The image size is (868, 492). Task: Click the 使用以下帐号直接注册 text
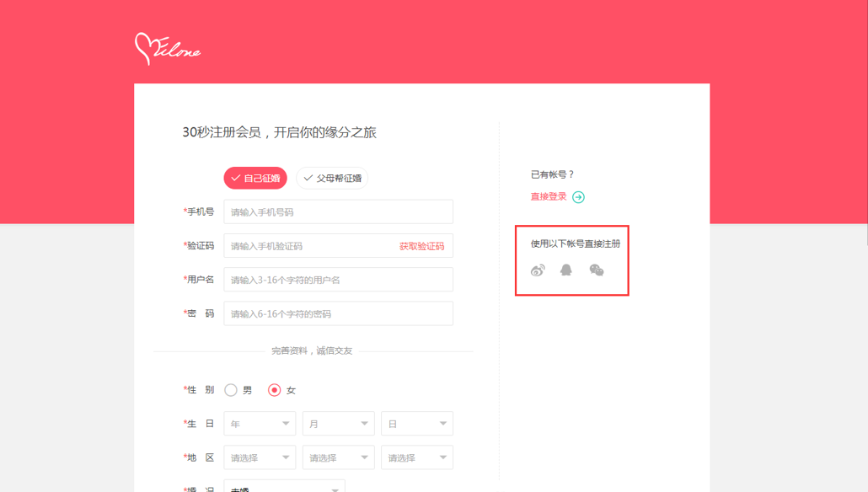(576, 243)
